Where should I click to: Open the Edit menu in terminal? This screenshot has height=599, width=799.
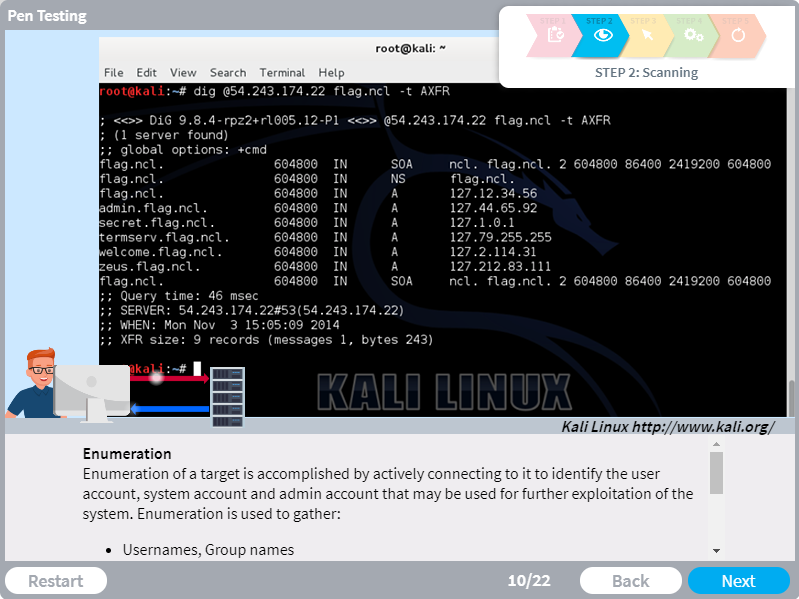146,73
